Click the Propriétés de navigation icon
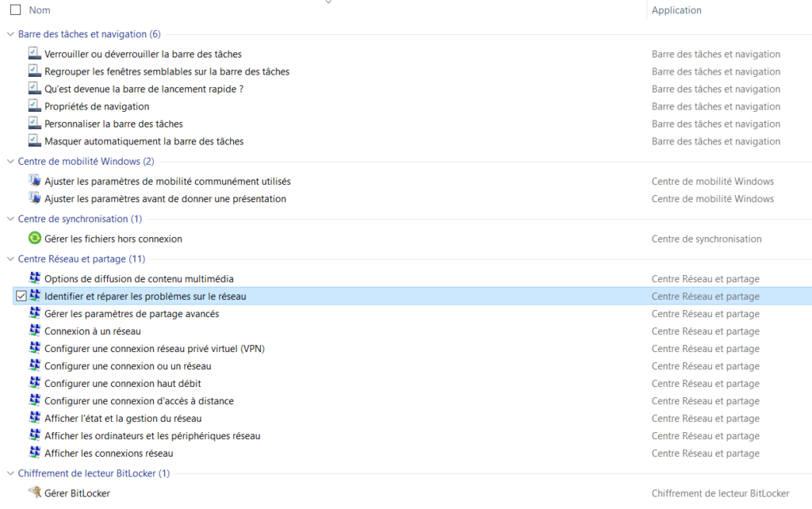 coord(34,106)
